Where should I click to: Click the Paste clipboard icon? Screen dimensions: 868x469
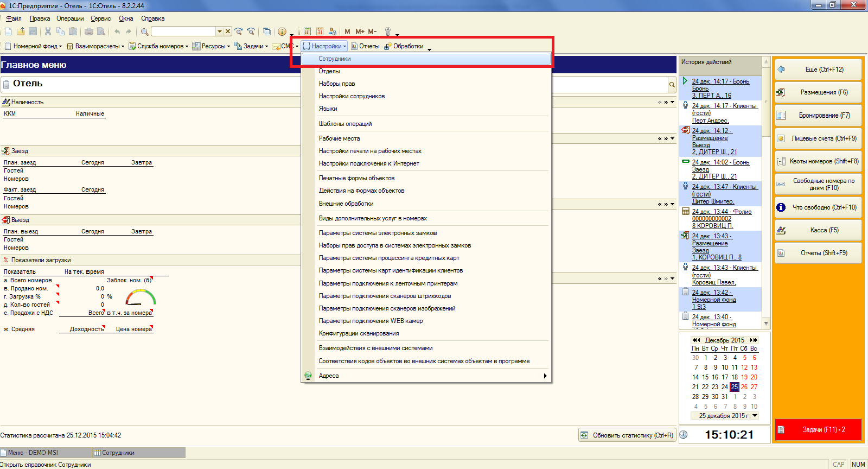tap(73, 31)
